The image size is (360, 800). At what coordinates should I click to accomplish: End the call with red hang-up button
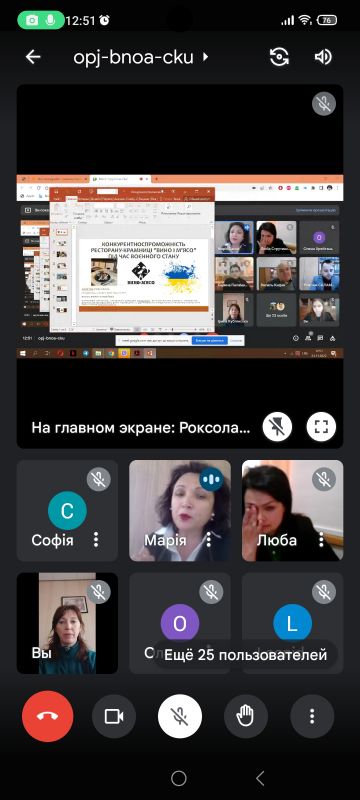pos(47,716)
